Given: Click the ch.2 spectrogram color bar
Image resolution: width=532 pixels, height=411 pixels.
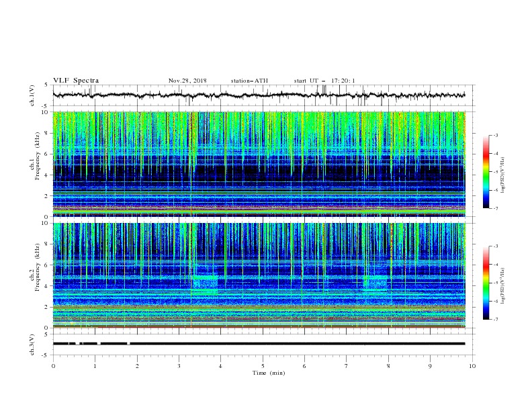Looking at the screenshot, I should pos(486,283).
